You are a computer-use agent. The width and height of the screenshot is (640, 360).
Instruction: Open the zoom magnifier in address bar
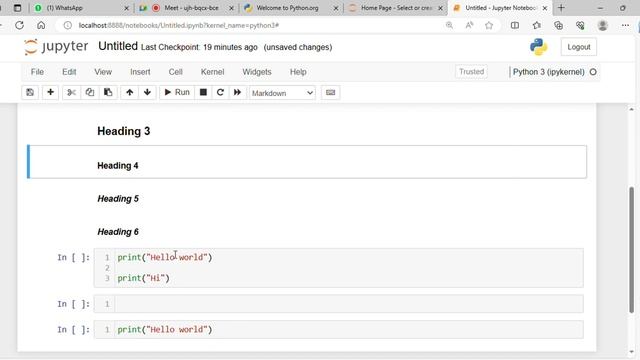click(449, 25)
